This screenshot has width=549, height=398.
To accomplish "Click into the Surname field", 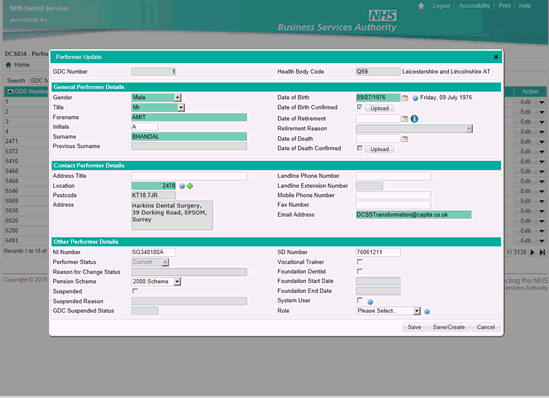I will [189, 137].
